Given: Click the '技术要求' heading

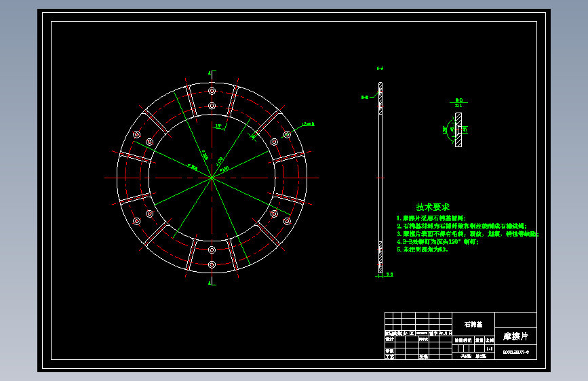Looking at the screenshot, I should [433, 207].
